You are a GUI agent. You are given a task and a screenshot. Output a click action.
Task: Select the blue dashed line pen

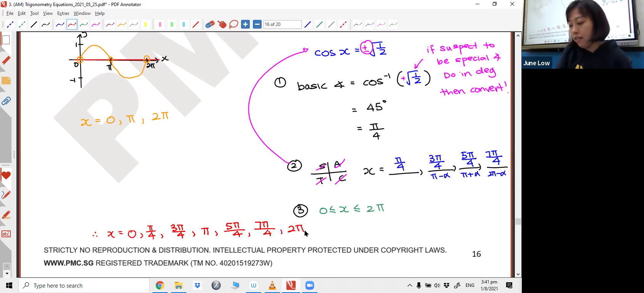pos(10,25)
